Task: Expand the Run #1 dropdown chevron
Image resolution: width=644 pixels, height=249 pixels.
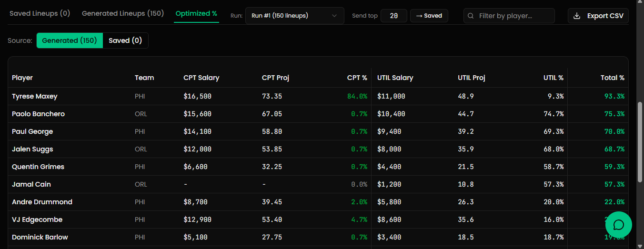Action: [335, 16]
